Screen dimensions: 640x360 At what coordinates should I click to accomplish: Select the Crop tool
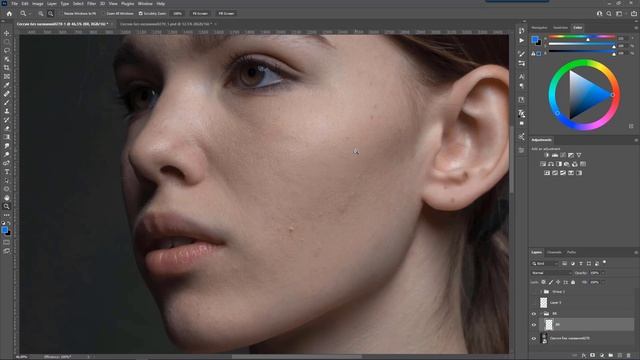click(x=7, y=68)
